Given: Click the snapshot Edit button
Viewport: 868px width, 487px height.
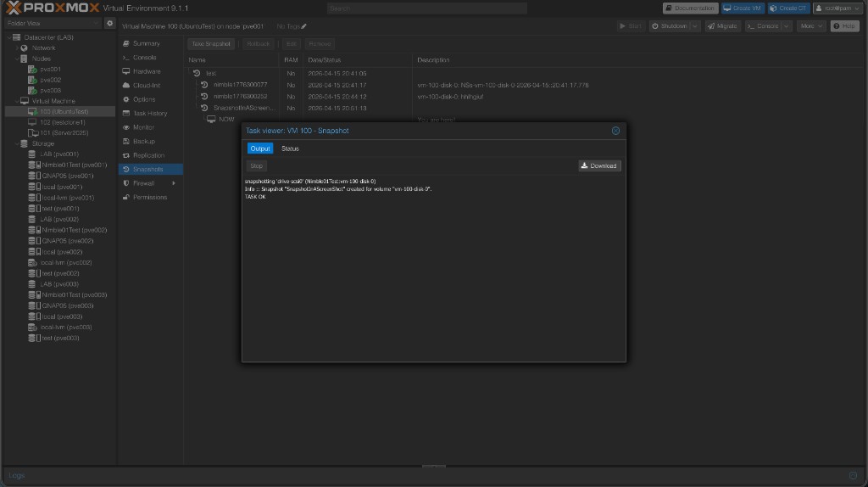Looking at the screenshot, I should tap(292, 44).
